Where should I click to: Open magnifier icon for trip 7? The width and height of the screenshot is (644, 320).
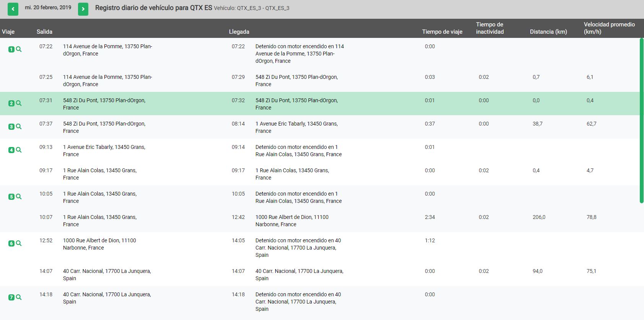tap(19, 297)
